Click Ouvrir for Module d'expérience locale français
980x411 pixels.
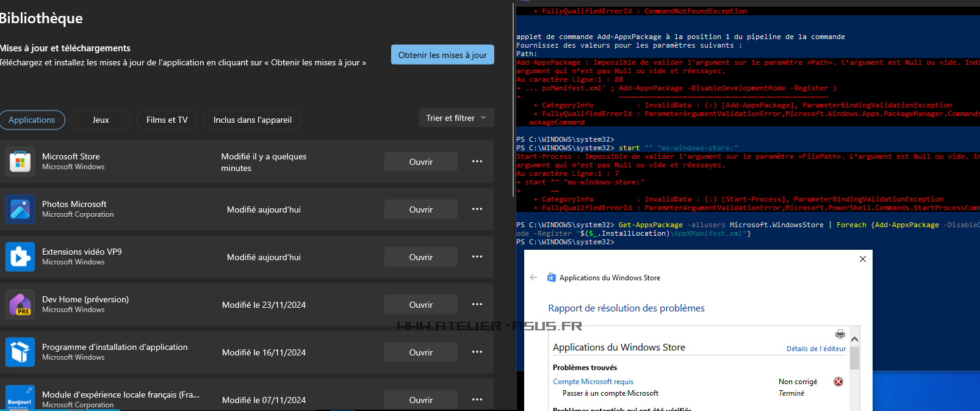coord(421,400)
